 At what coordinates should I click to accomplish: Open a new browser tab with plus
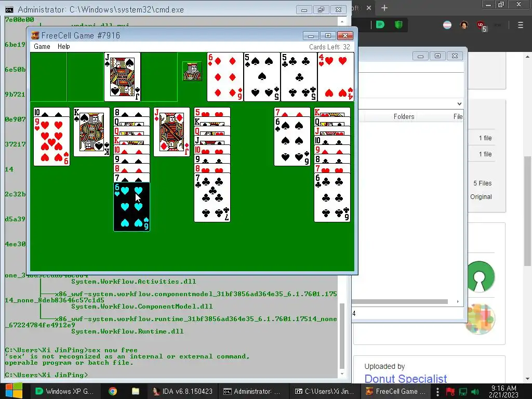click(384, 8)
